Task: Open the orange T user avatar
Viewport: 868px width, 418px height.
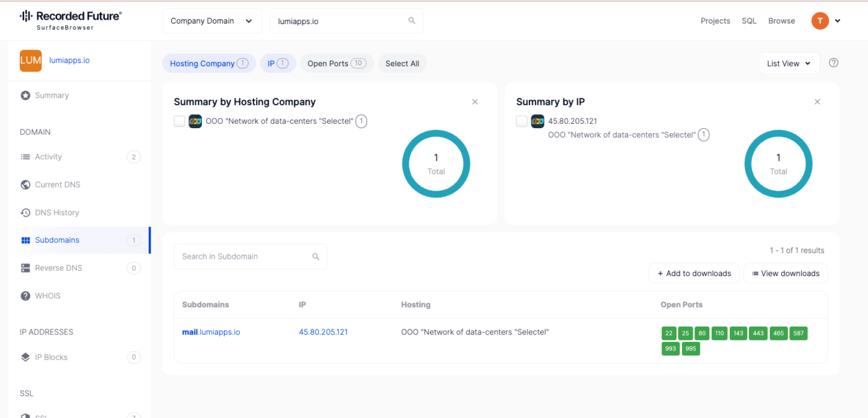Action: pos(820,21)
